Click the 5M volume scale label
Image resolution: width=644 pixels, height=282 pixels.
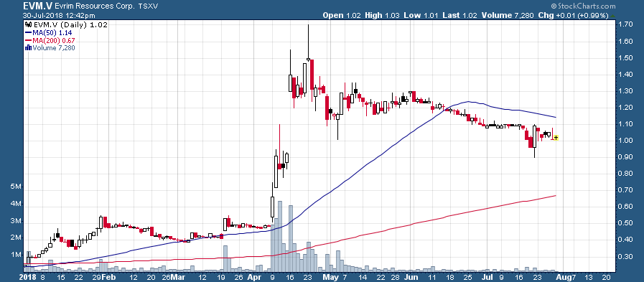click(16, 187)
